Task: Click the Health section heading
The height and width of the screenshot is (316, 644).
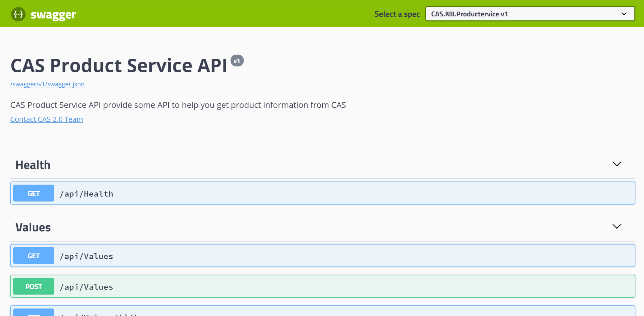Action: tap(33, 165)
